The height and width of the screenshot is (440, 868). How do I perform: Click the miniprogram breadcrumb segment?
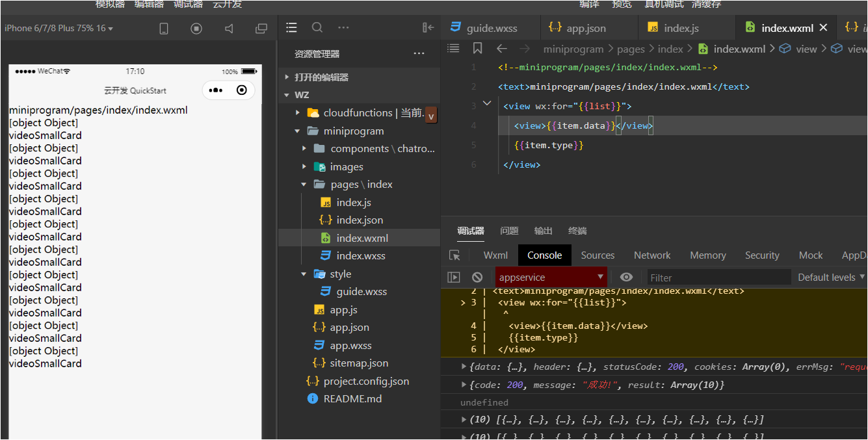coord(573,49)
